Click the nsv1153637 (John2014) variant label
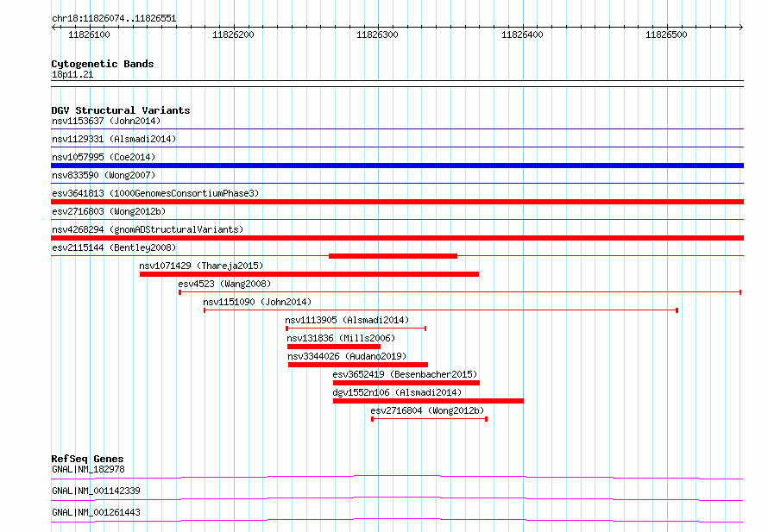The image size is (768, 532). 106,121
